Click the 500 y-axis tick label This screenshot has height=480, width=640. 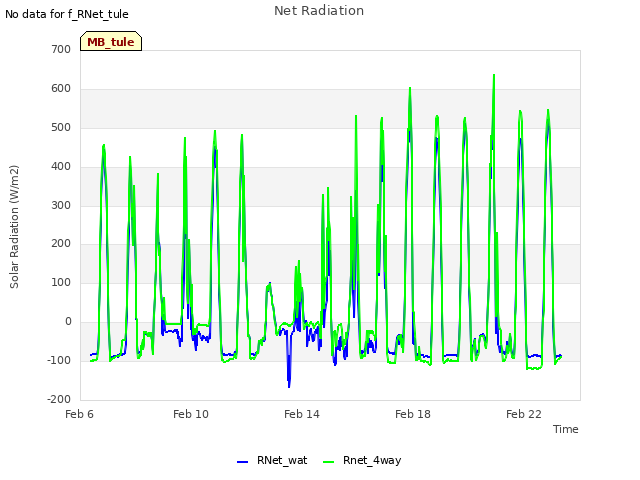[x=61, y=127]
